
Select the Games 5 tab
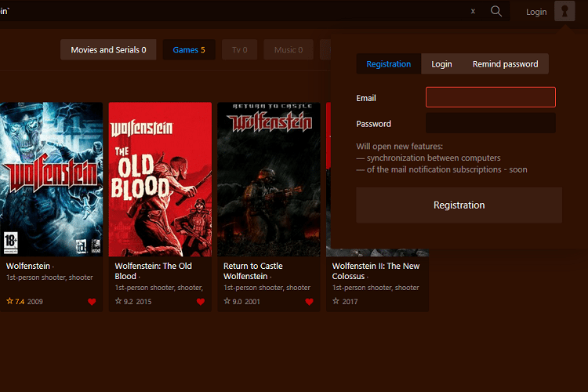click(x=189, y=49)
